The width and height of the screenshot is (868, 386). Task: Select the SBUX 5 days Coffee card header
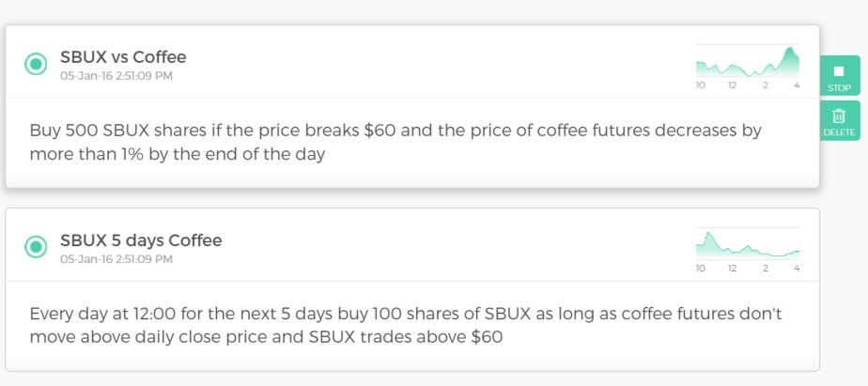(411, 245)
